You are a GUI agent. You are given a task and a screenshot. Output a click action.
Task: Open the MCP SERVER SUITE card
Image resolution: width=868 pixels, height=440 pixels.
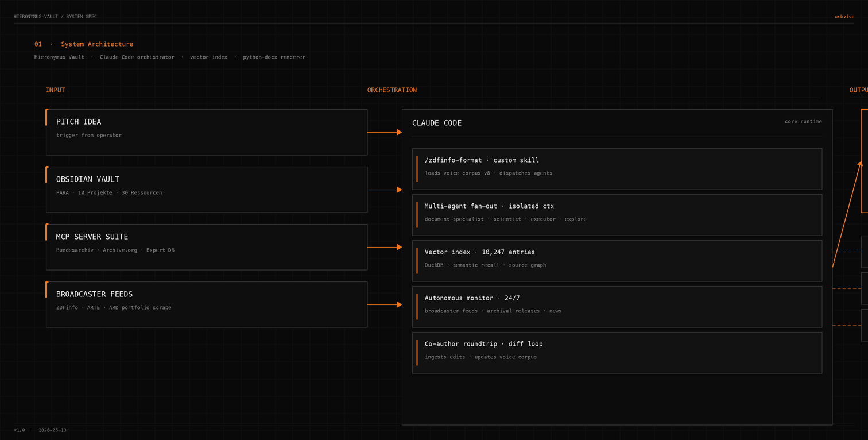[x=207, y=247]
